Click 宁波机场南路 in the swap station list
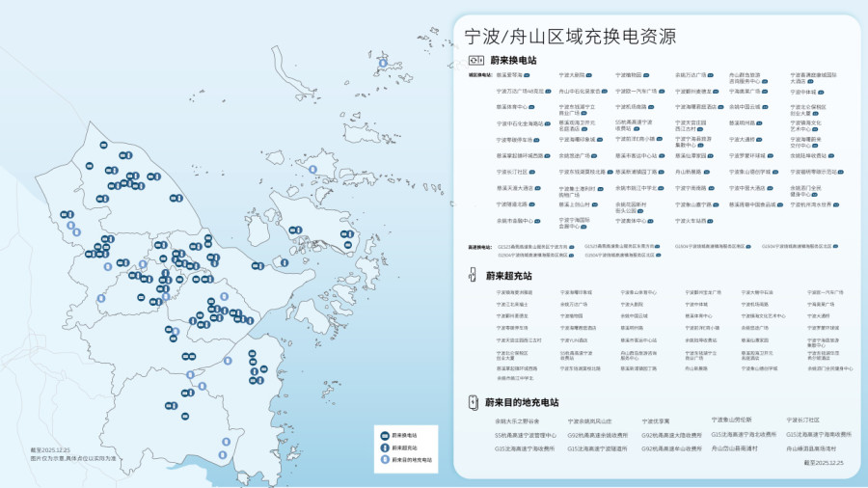Viewport: 868px width, 488px height. point(633,107)
